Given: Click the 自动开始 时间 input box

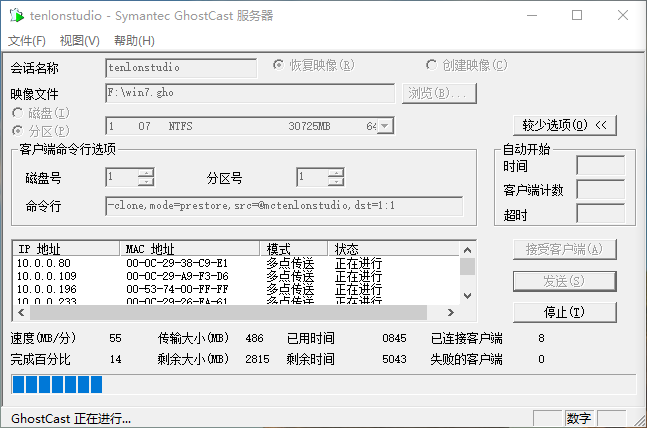Looking at the screenshot, I should coord(601,166).
